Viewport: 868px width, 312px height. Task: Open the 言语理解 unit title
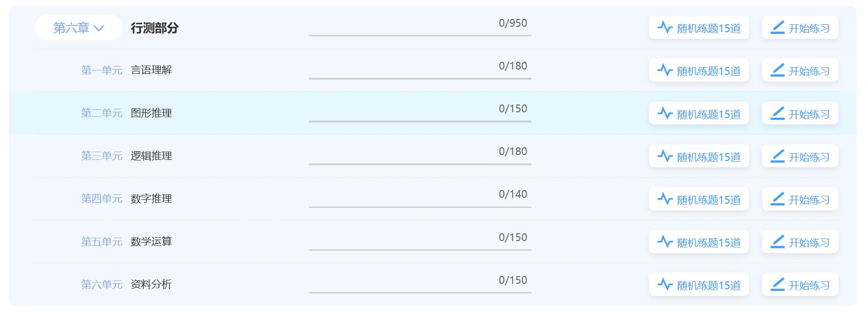(151, 70)
